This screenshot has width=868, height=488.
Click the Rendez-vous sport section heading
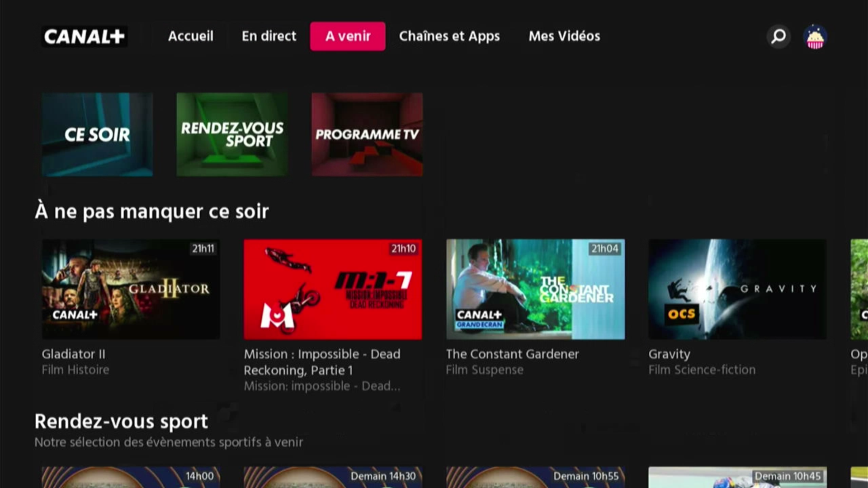pos(121,422)
